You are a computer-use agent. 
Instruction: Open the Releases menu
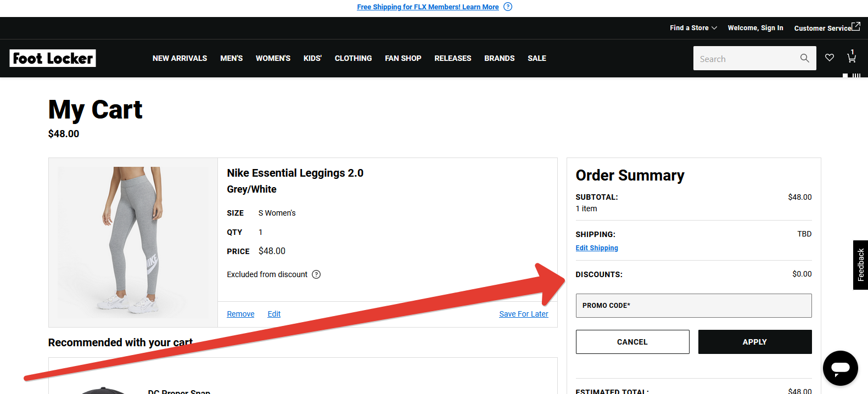coord(452,58)
